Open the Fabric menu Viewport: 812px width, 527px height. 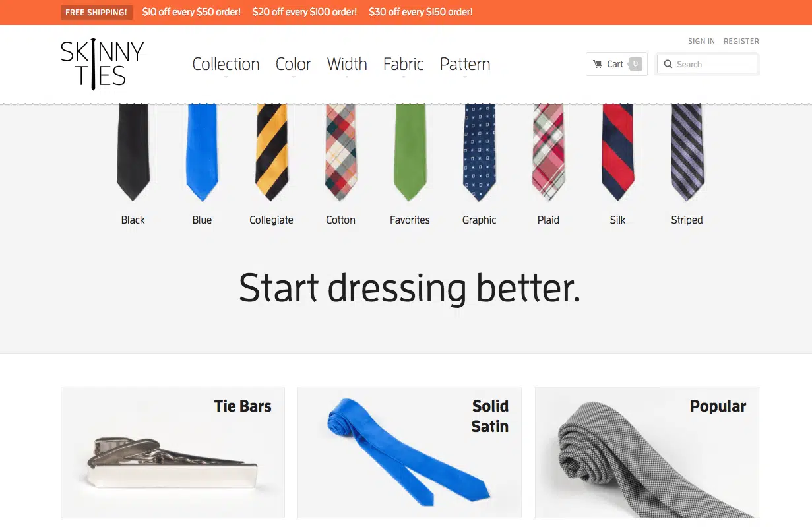tap(403, 64)
